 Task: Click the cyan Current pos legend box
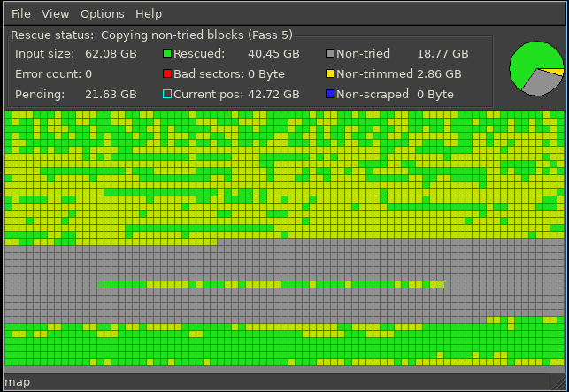167,95
